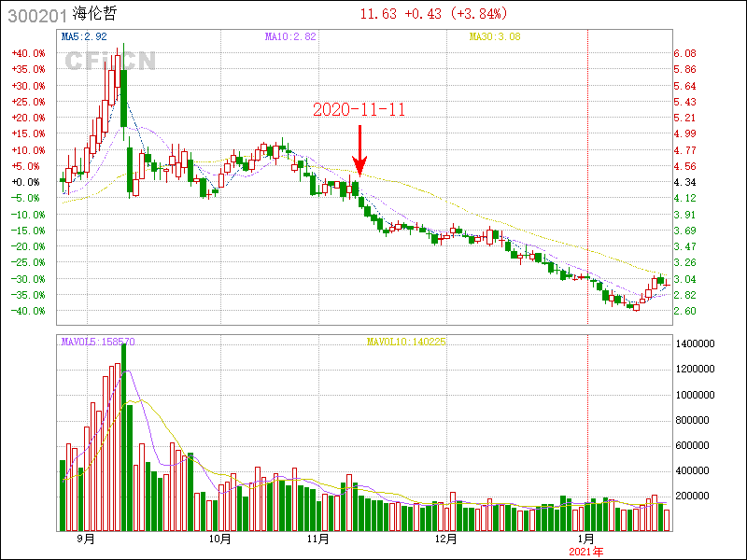Click the stock name 海伦哲

95,15
